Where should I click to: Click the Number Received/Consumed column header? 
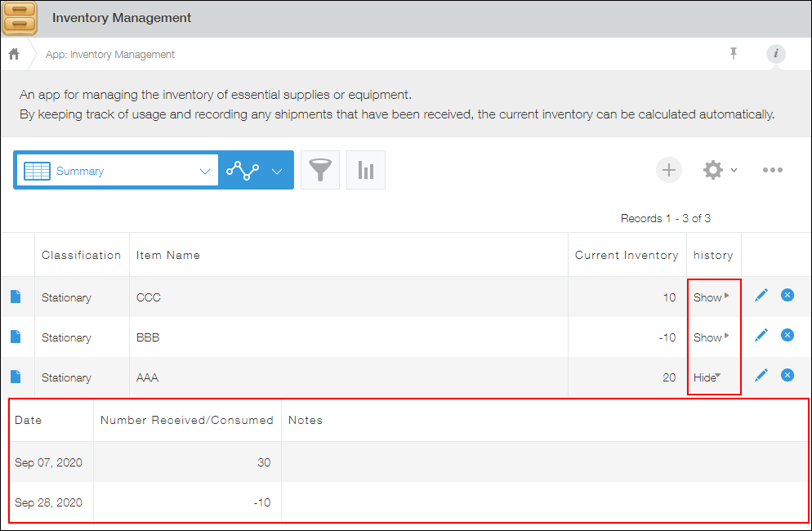[186, 420]
